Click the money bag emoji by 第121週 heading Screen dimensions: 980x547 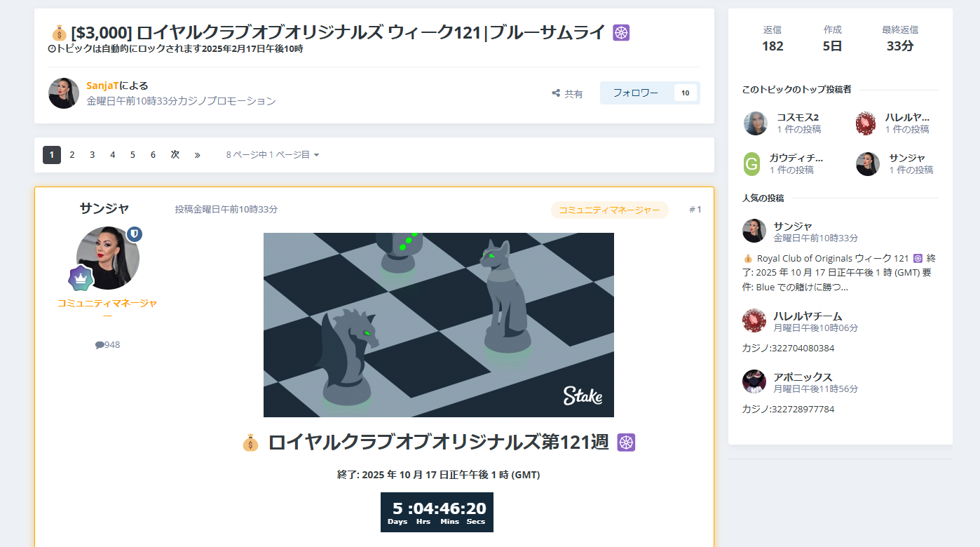(x=250, y=443)
